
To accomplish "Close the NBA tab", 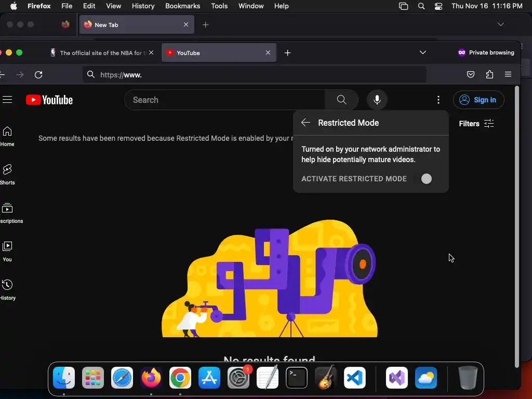I will (x=151, y=52).
